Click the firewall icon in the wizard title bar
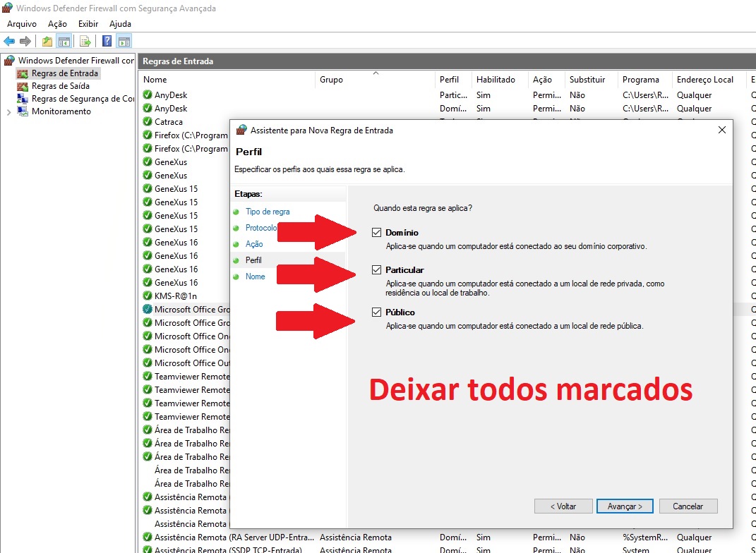This screenshot has height=553, width=756. click(241, 130)
